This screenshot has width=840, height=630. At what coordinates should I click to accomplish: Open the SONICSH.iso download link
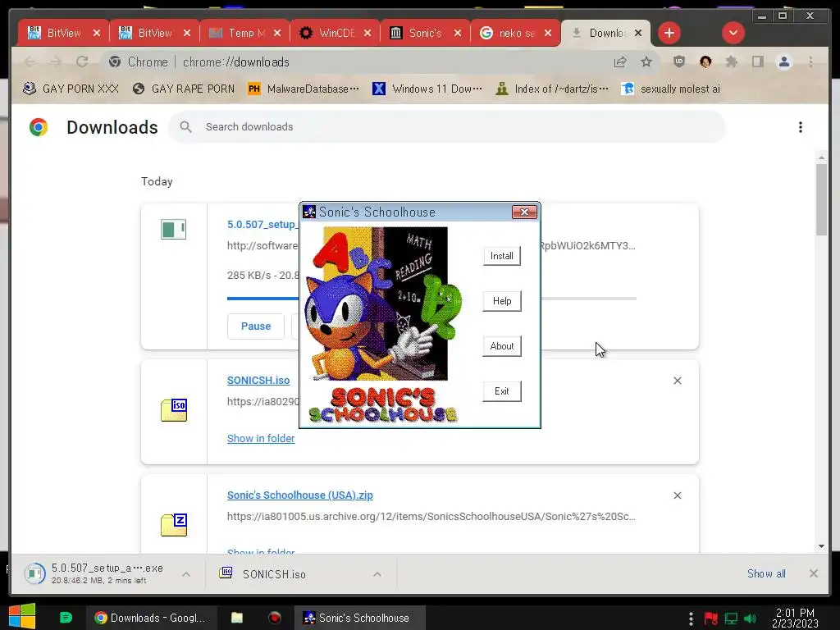(x=258, y=381)
